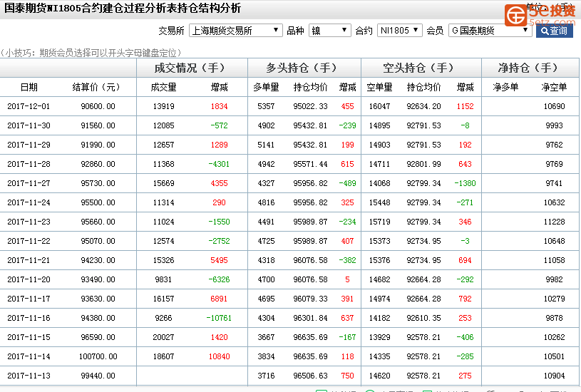The width and height of the screenshot is (581, 392).
Task: Select the date cell 2017-11-17
Action: pyautogui.click(x=29, y=299)
